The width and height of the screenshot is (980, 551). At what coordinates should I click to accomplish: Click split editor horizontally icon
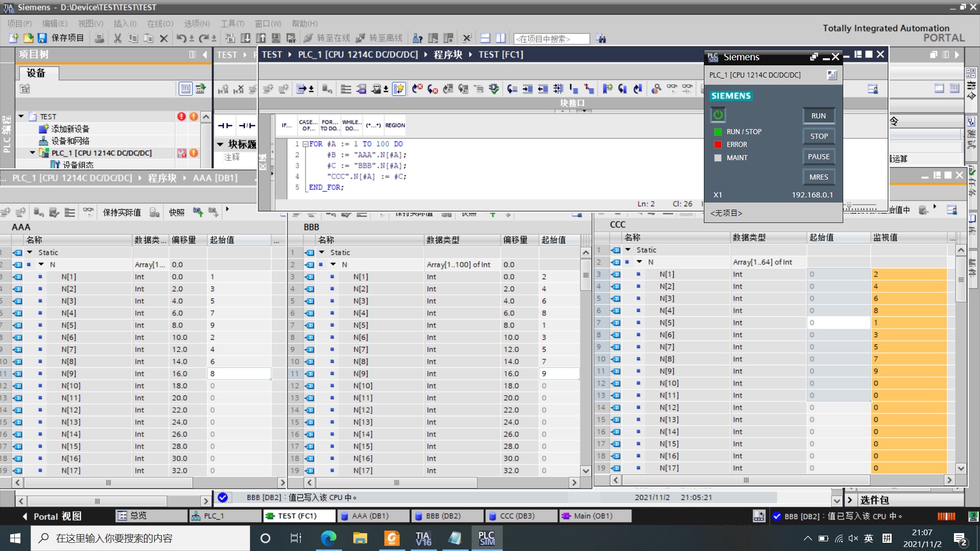[485, 38]
